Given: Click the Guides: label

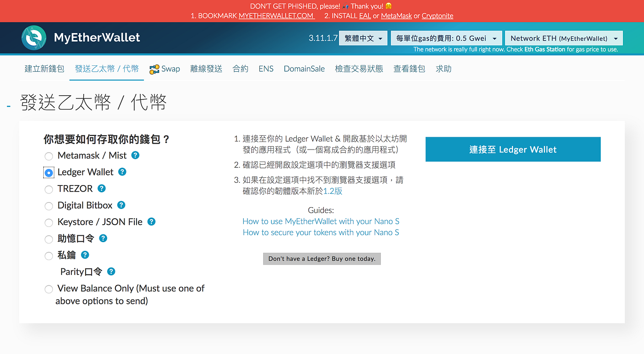Looking at the screenshot, I should (321, 210).
